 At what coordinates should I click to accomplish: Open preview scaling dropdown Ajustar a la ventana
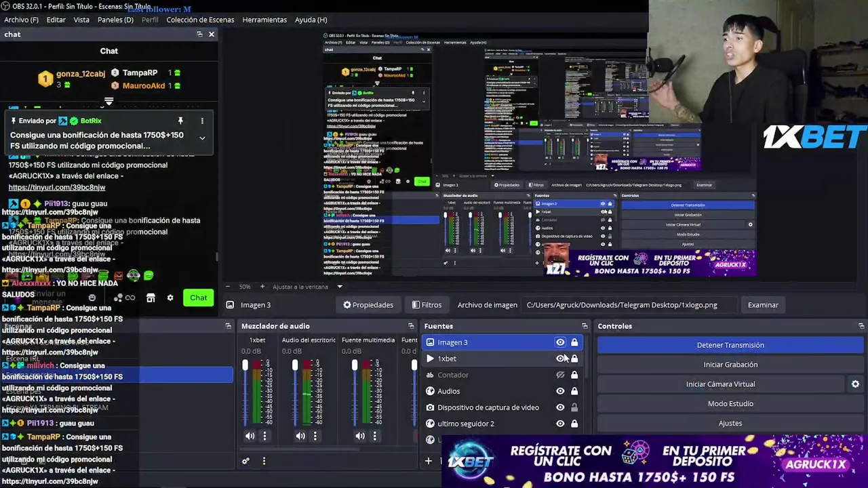point(308,287)
